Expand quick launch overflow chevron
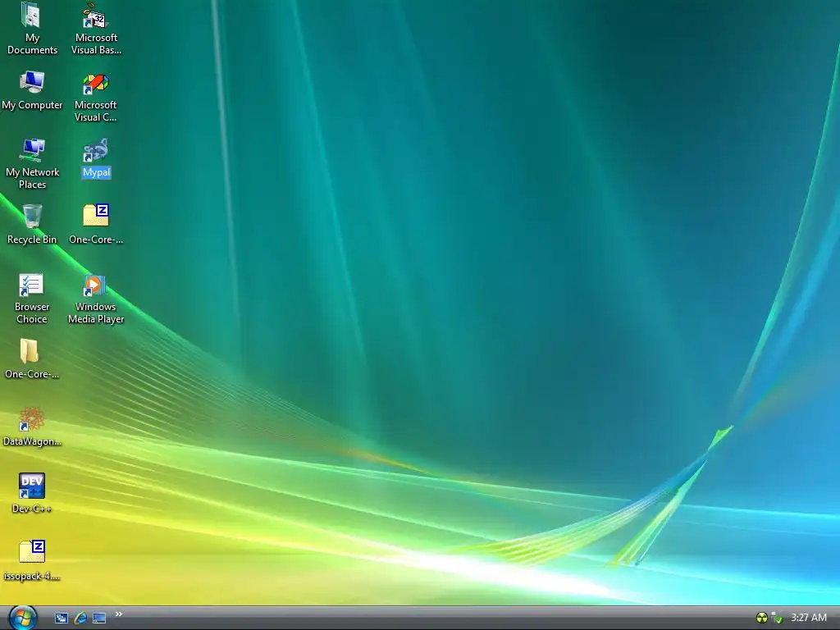The image size is (840, 630). coord(118,614)
